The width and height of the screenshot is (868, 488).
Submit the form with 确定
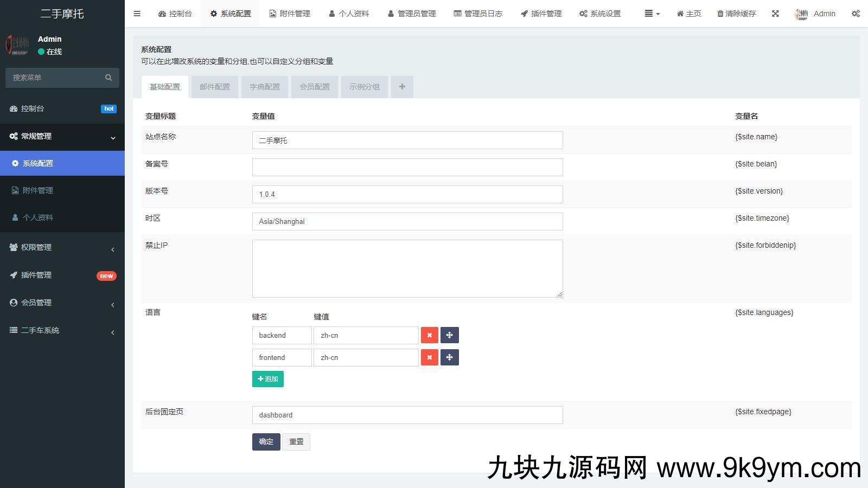point(266,441)
